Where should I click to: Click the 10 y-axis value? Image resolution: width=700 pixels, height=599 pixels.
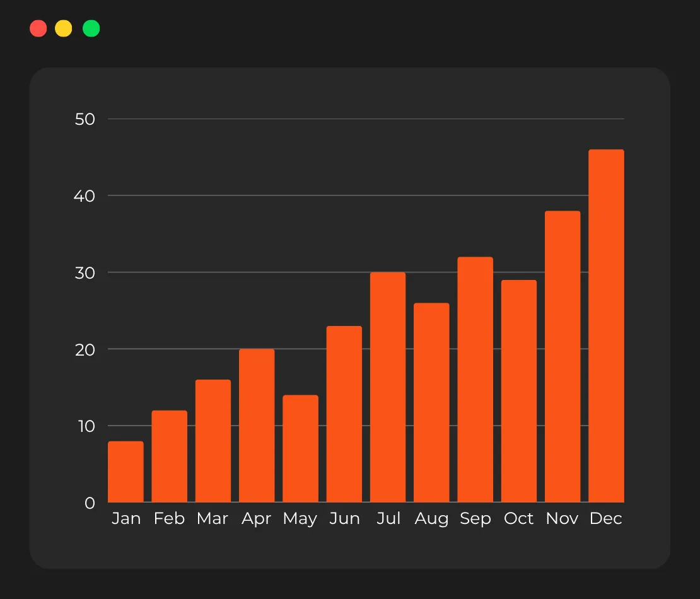(86, 426)
